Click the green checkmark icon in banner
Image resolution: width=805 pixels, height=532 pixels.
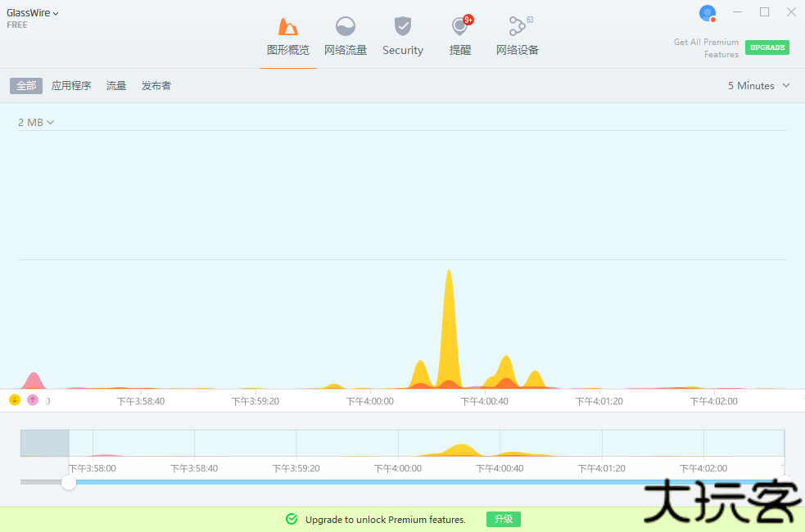tap(292, 519)
